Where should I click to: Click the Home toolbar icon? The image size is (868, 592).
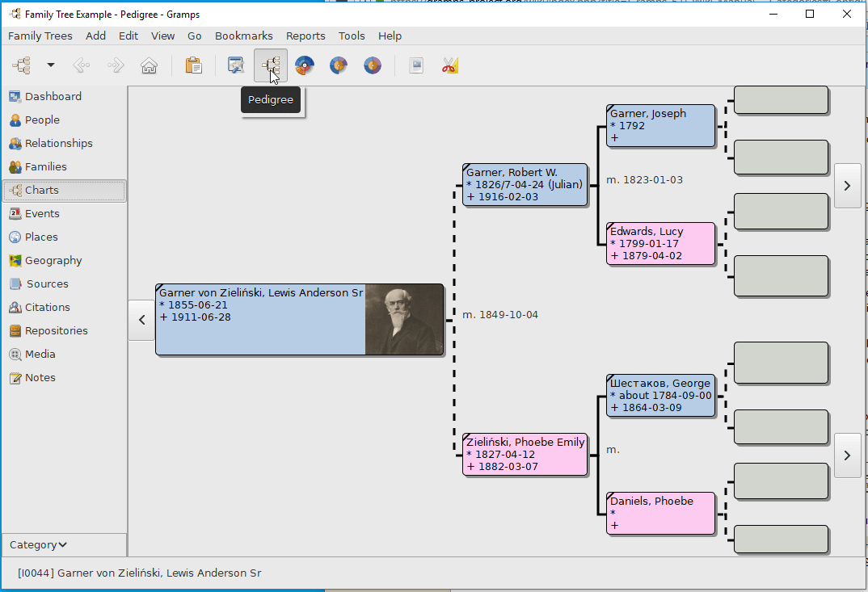click(149, 65)
